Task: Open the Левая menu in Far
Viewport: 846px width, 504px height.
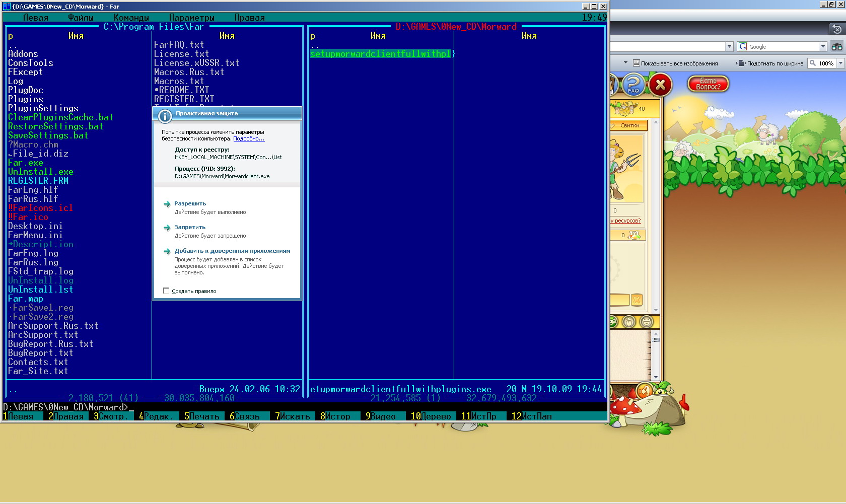Action: click(36, 18)
